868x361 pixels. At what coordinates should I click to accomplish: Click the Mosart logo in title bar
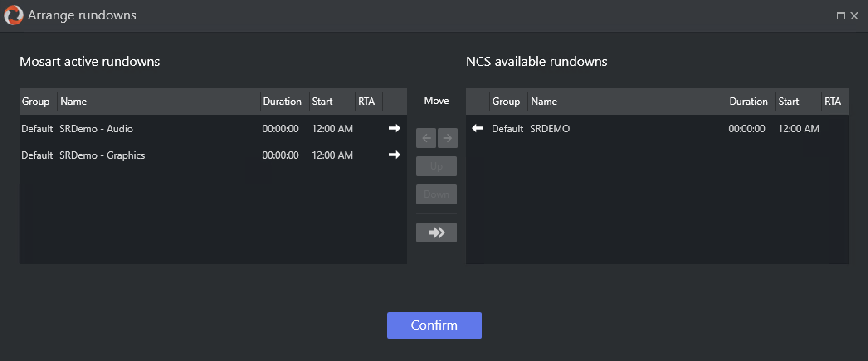tap(13, 15)
